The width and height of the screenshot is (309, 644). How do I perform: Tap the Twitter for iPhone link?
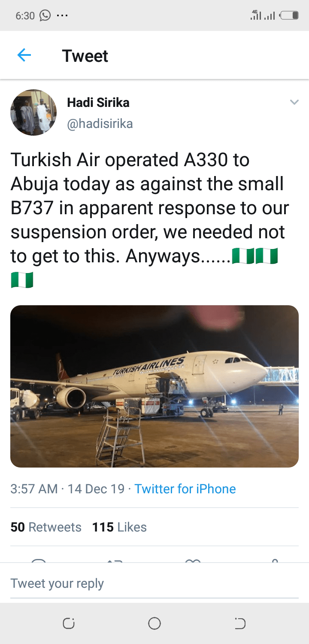click(x=185, y=489)
